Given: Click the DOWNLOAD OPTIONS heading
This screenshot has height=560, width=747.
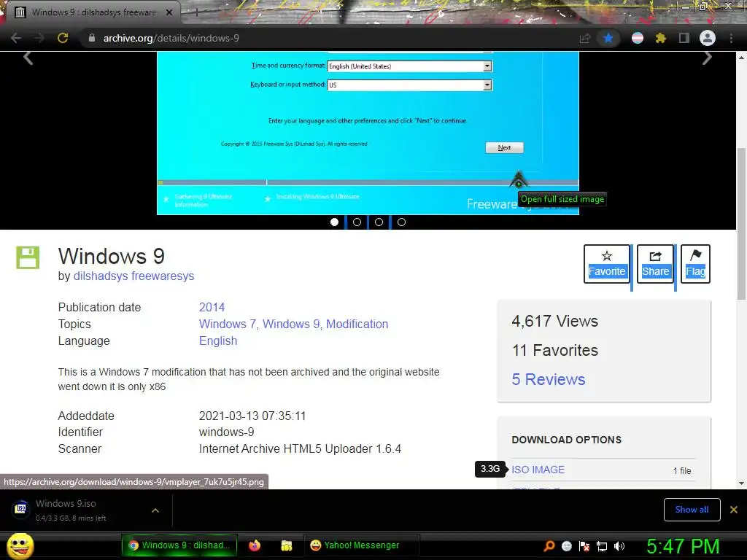Looking at the screenshot, I should tap(566, 440).
